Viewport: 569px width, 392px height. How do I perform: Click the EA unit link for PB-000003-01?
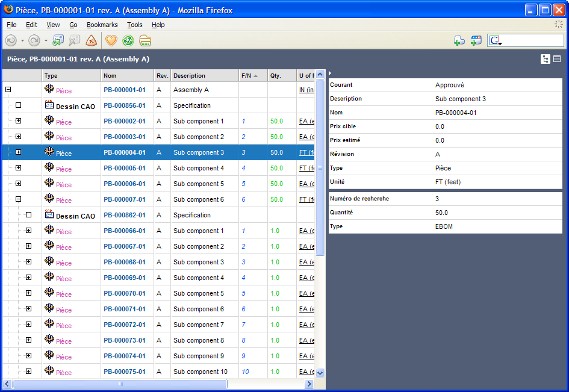coord(306,137)
